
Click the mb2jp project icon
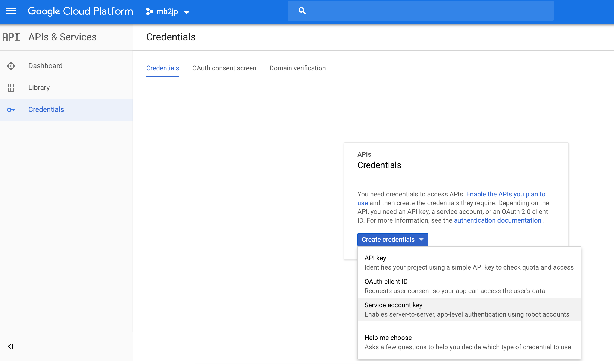point(149,11)
